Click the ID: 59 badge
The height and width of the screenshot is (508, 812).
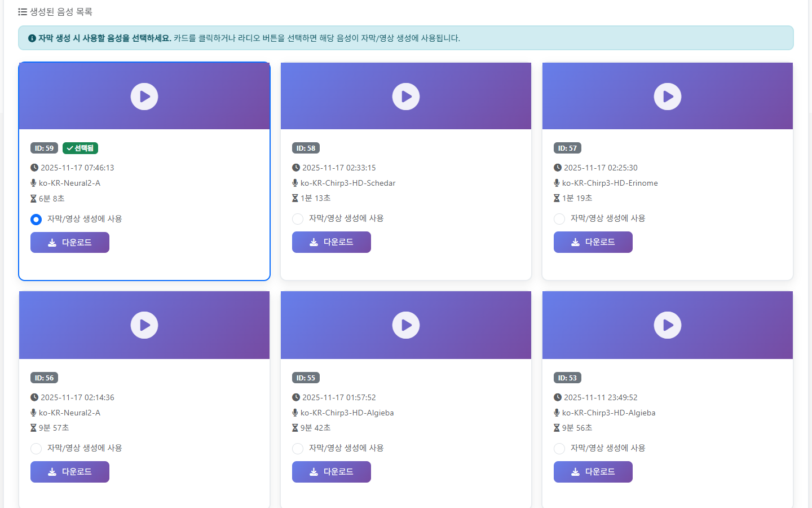tap(44, 148)
